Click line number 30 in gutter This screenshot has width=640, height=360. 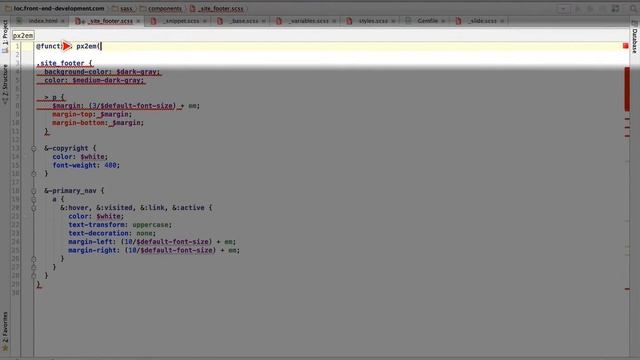pos(16,293)
